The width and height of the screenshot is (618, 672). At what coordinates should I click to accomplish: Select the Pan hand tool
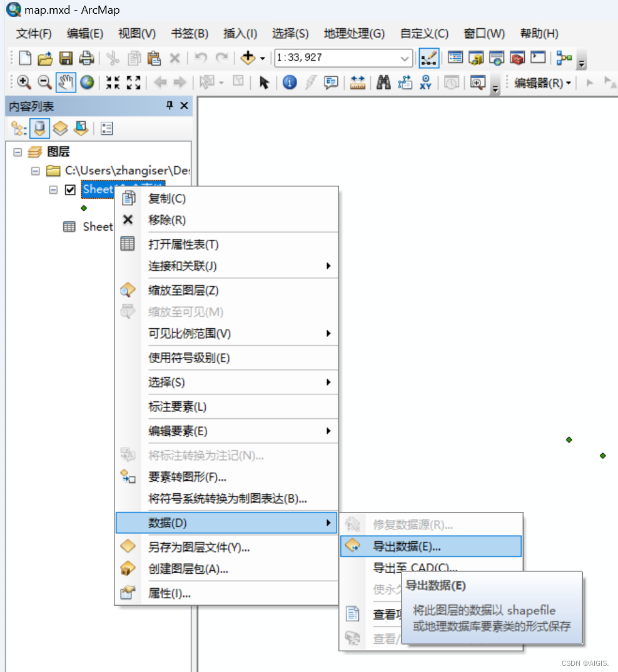[66, 83]
